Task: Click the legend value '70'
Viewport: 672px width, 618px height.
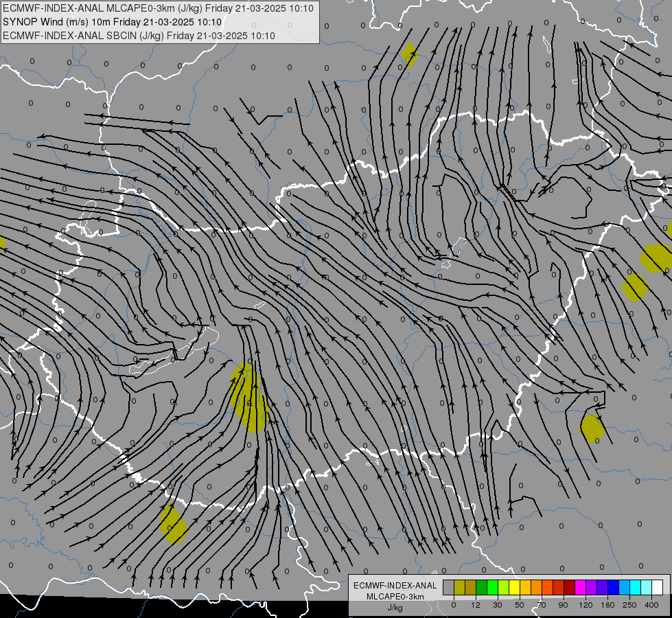Action: 542,605
